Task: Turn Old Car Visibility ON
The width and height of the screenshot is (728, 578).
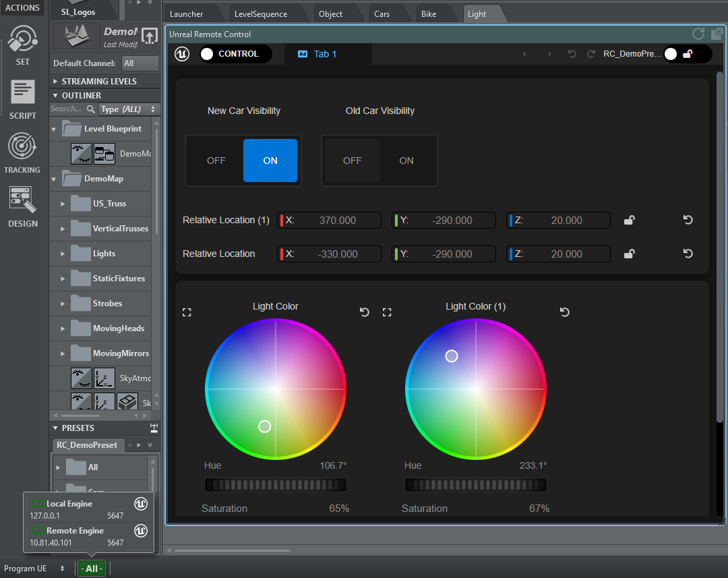Action: click(x=406, y=161)
